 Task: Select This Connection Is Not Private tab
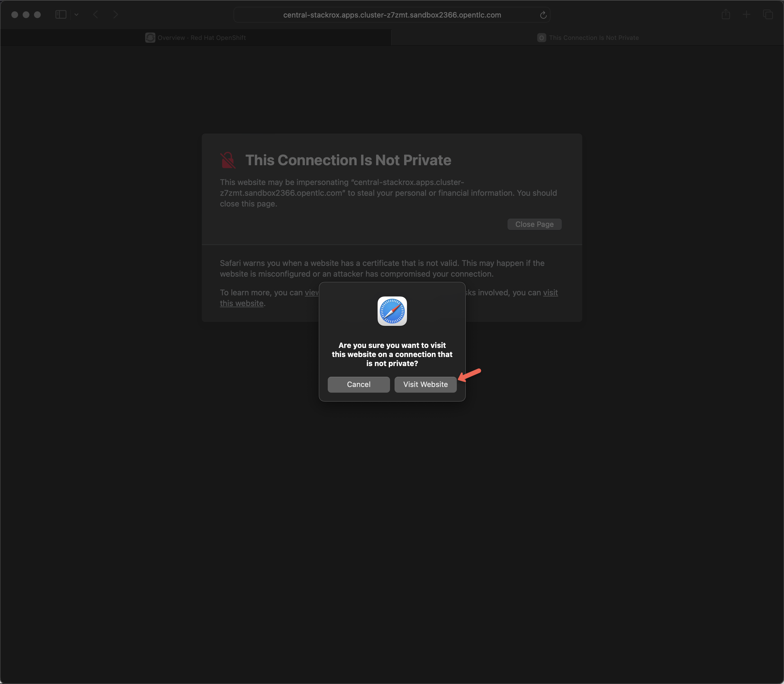[594, 37]
